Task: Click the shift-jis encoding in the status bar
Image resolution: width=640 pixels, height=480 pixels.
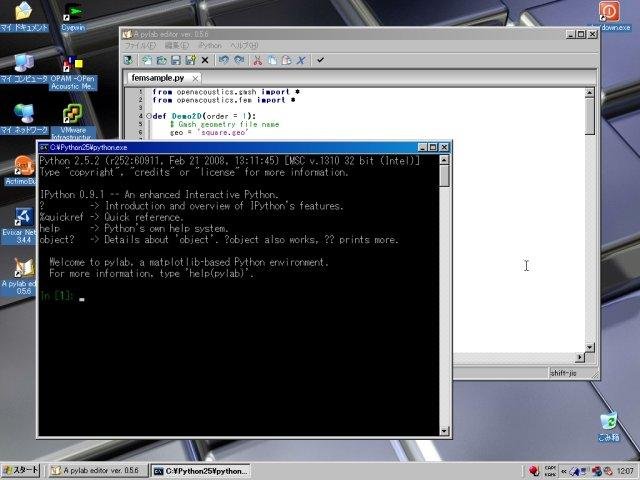Action: tap(563, 373)
